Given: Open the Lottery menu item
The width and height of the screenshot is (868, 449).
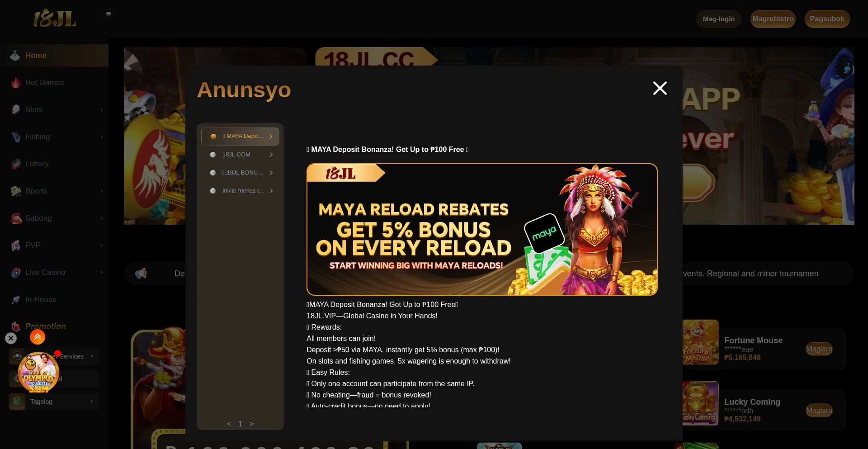Looking at the screenshot, I should pyautogui.click(x=54, y=164).
